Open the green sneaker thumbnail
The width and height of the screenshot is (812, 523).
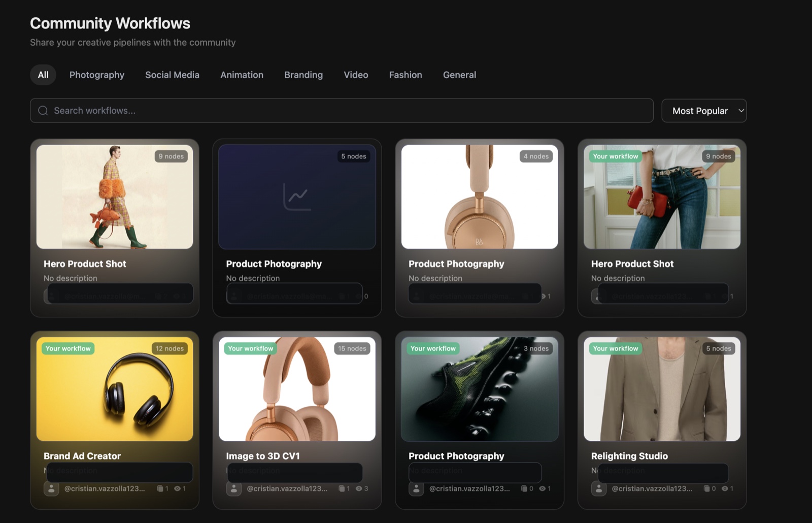click(480, 389)
